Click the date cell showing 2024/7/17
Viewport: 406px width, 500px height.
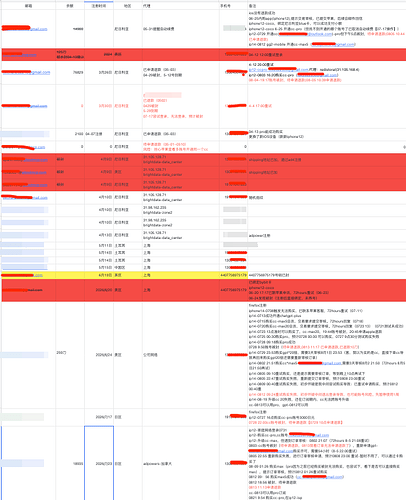pyautogui.click(x=99, y=417)
